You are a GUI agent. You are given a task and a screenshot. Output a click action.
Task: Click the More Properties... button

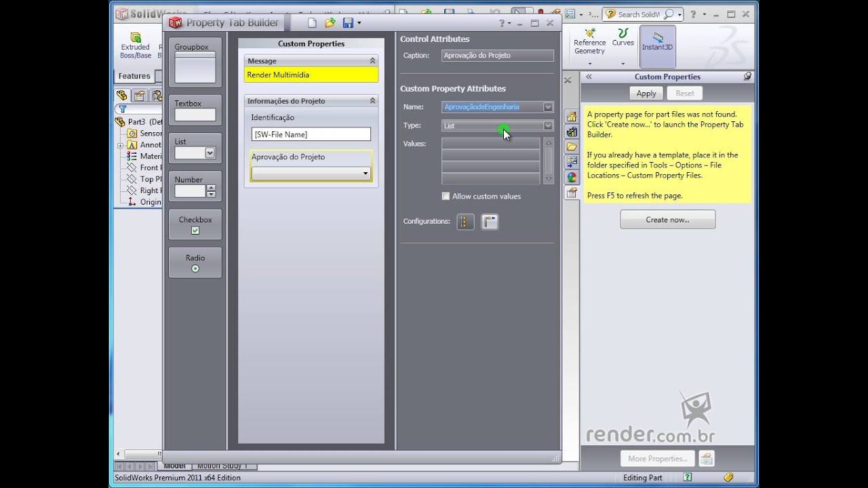[658, 459]
